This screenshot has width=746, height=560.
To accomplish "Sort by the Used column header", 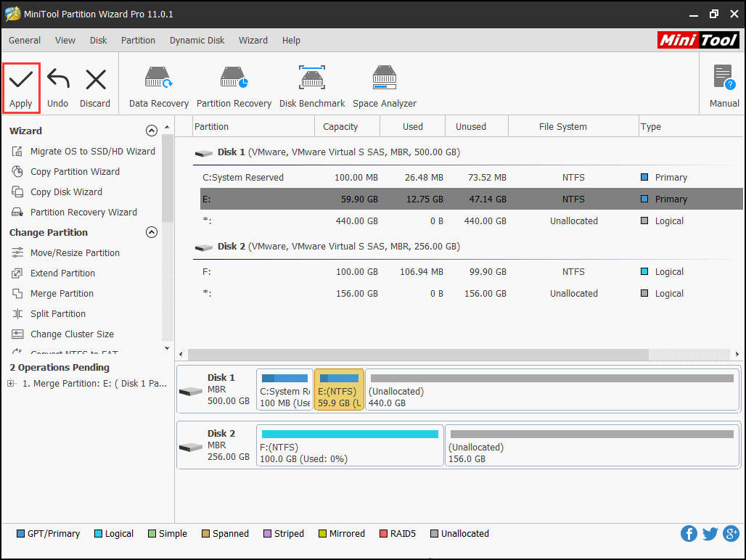I will (x=412, y=126).
